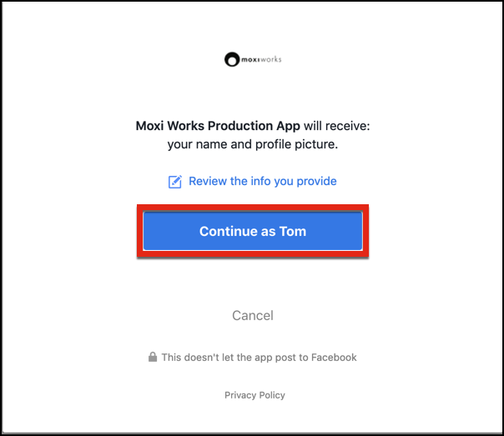Click the "your name and profile picture" text
The width and height of the screenshot is (504, 436).
click(252, 144)
